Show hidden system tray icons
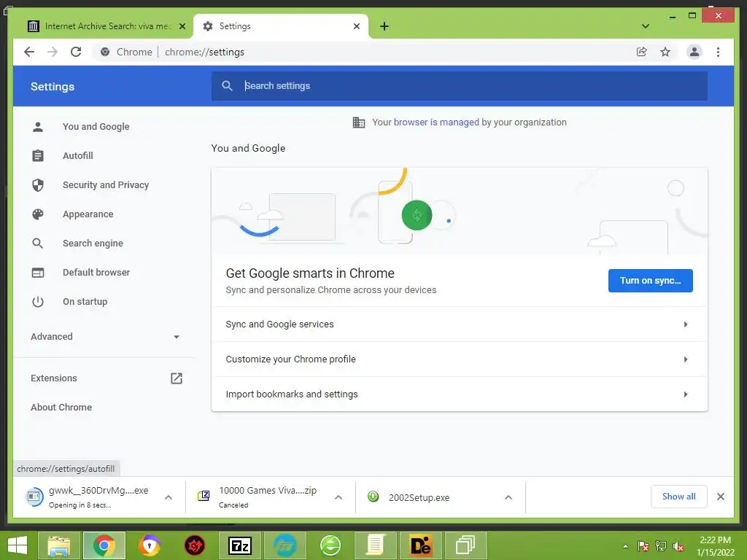This screenshot has height=560, width=747. pos(625,546)
